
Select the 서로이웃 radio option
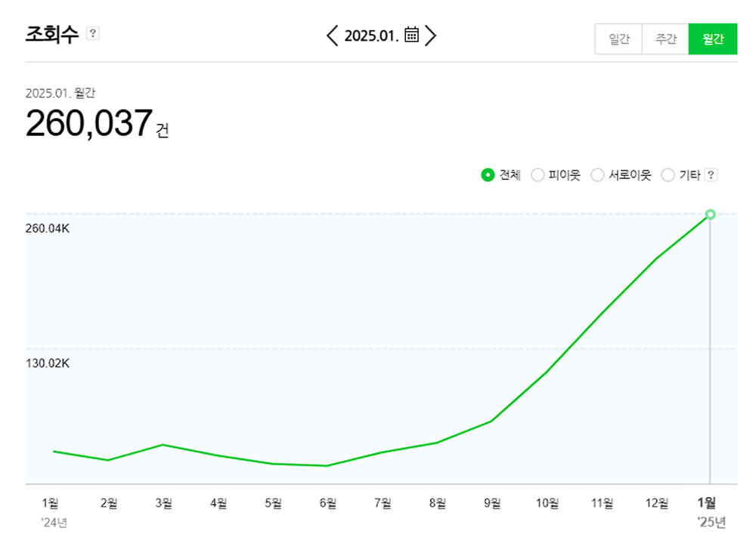click(x=597, y=175)
